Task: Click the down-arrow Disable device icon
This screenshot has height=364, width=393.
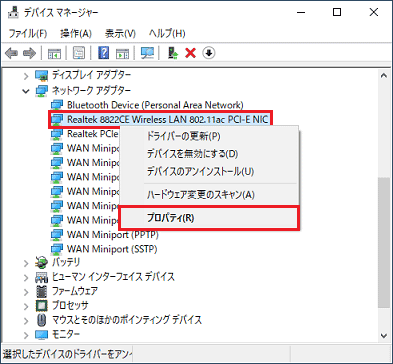Action: point(209,53)
